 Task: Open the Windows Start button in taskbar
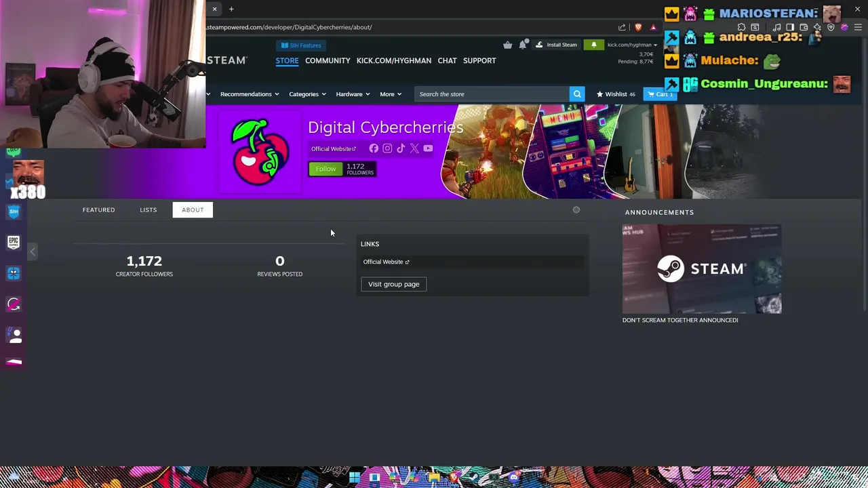[x=355, y=477]
